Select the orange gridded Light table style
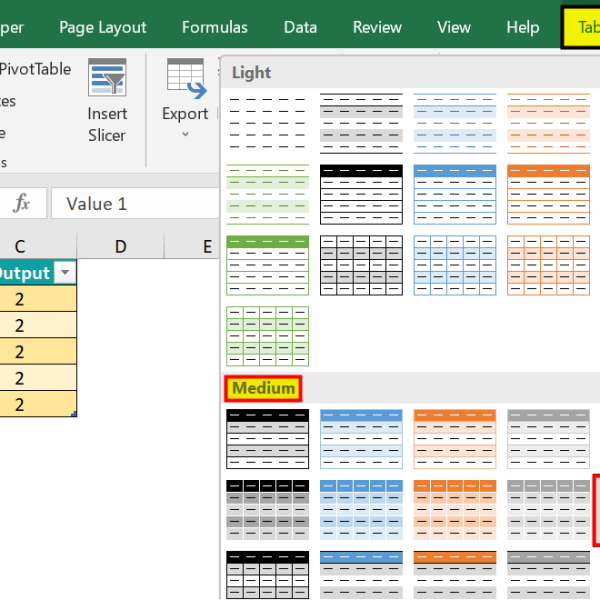This screenshot has height=600, width=600. [548, 265]
